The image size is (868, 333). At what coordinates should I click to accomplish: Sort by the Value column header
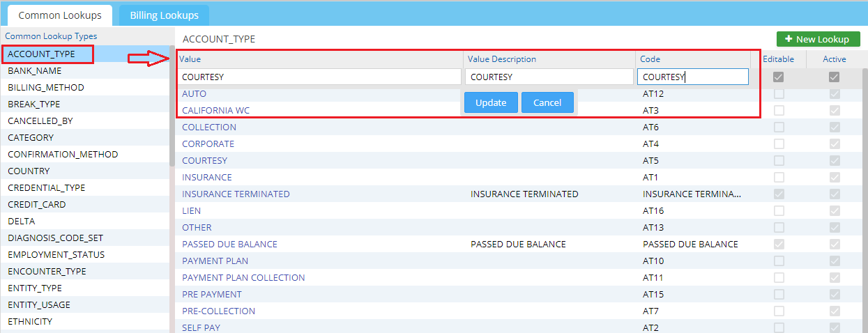click(190, 59)
